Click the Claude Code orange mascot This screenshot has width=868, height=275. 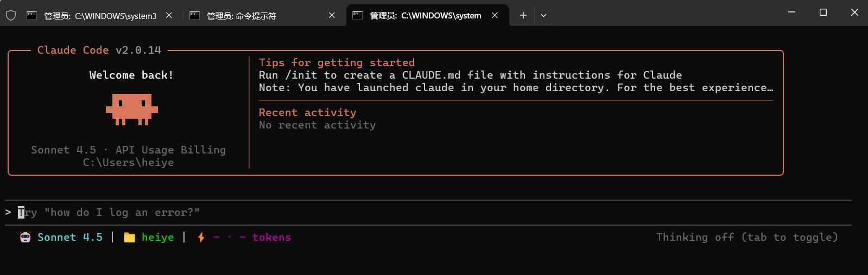pyautogui.click(x=132, y=109)
